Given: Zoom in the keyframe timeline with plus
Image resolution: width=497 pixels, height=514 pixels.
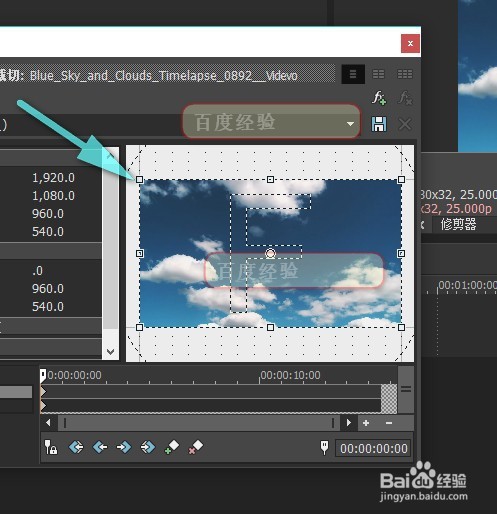Looking at the screenshot, I should click(x=366, y=423).
